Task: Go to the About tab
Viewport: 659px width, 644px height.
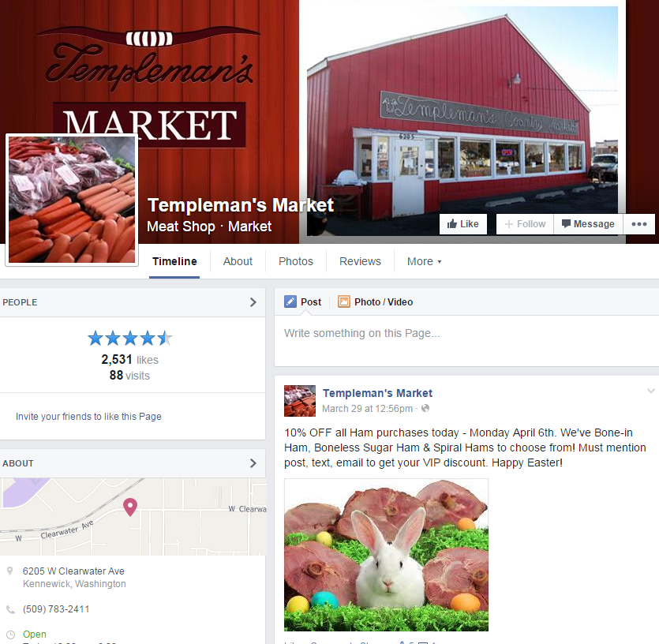Action: [238, 261]
